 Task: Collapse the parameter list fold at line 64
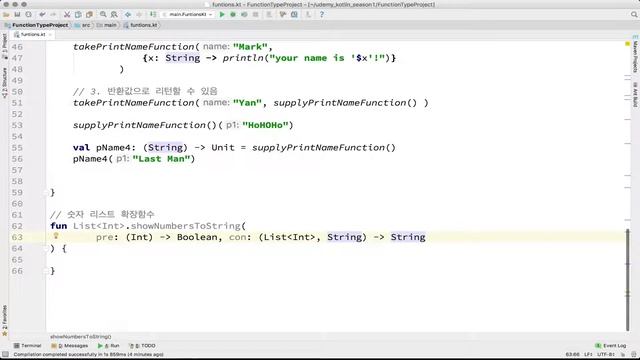click(x=46, y=249)
